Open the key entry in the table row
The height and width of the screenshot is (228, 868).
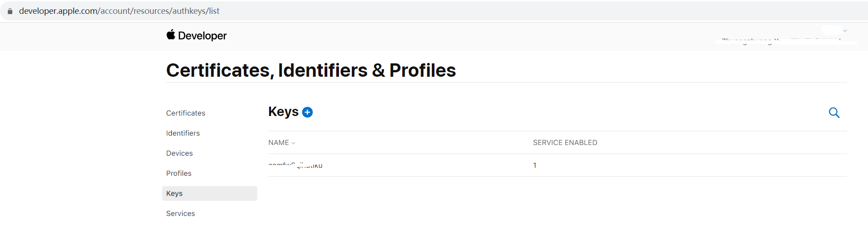(296, 166)
